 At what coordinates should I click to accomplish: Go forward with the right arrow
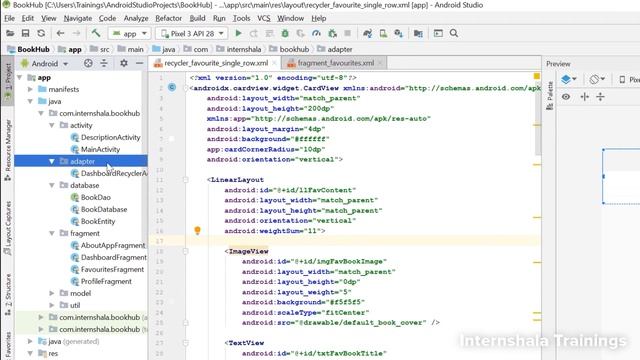click(76, 33)
